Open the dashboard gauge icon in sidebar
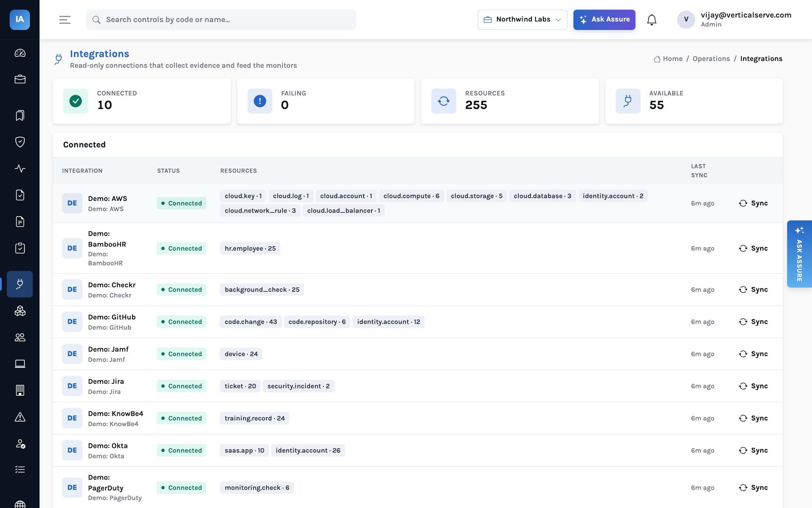The height and width of the screenshot is (508, 812). [20, 53]
